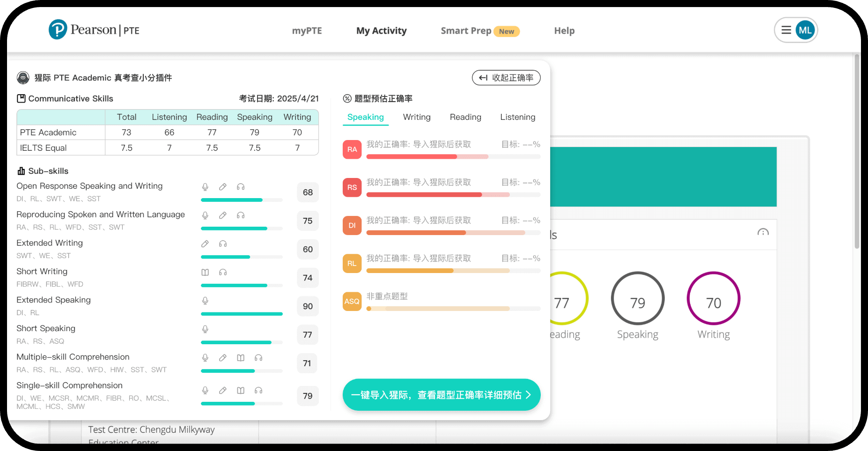Viewport: 868px width, 451px height.
Task: Click the 考试日期: 2025/4/21 text
Action: pos(279,98)
